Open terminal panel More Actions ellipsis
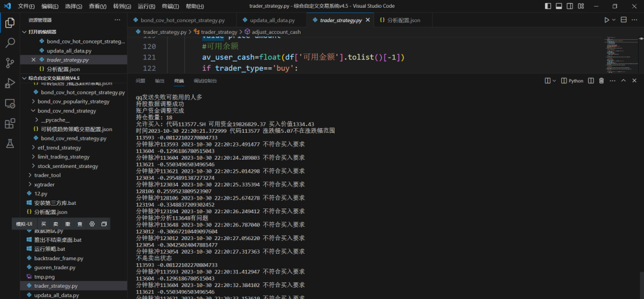The height and width of the screenshot is (299, 644). 612,81
